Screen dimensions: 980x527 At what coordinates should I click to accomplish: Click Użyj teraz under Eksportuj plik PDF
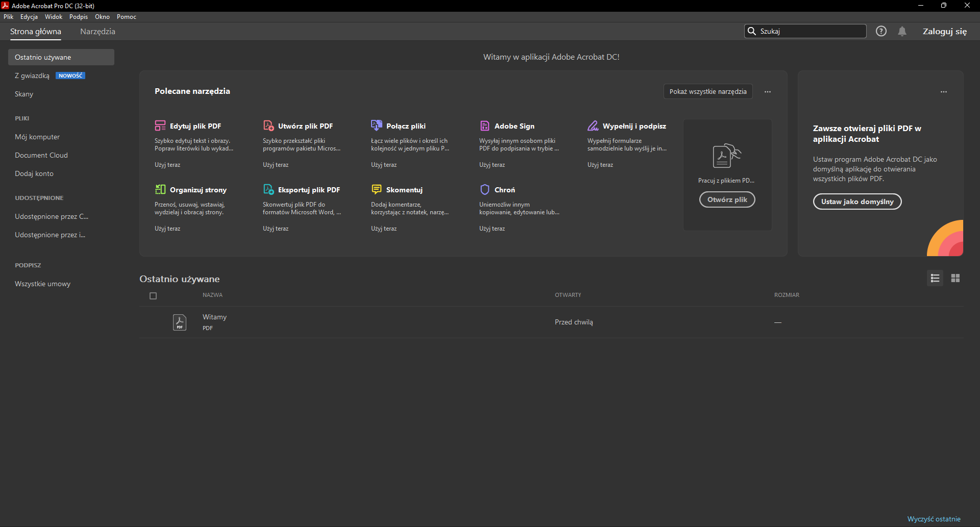[276, 229]
